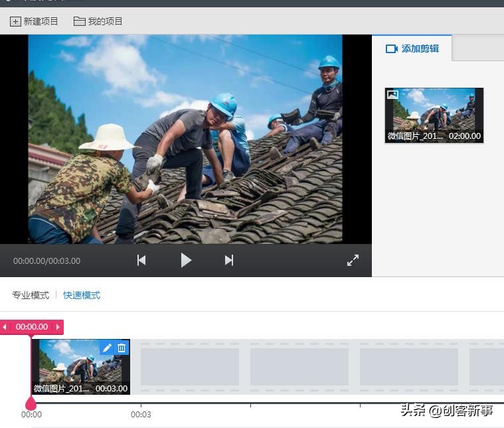Screen dimensions: 504x428
Task: Step playhead backward with the left arrow
Action: click(5, 327)
